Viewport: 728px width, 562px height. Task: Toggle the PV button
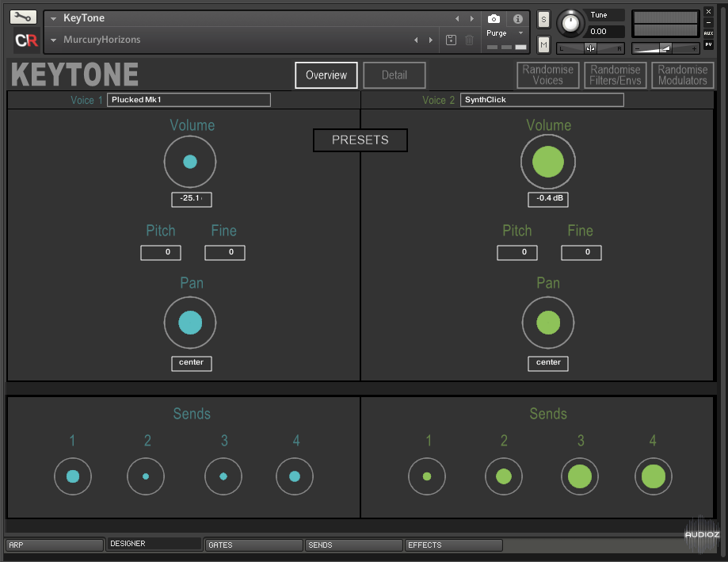coord(708,44)
